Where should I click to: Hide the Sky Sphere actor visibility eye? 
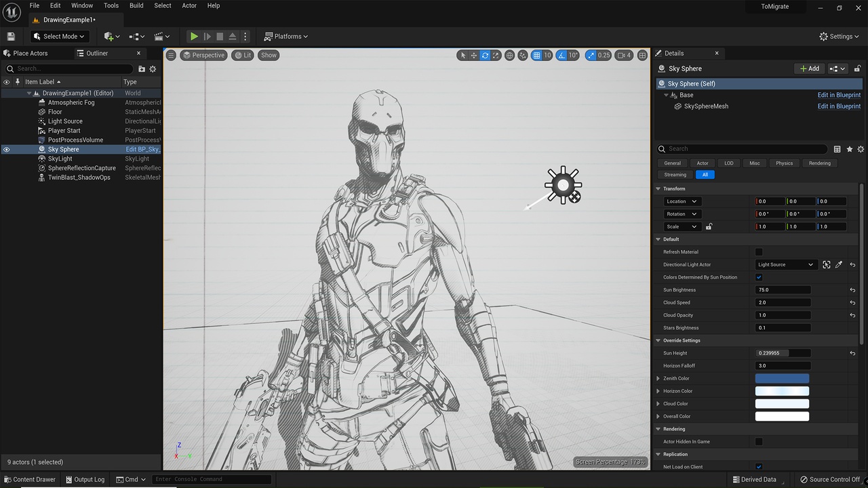[5, 148]
